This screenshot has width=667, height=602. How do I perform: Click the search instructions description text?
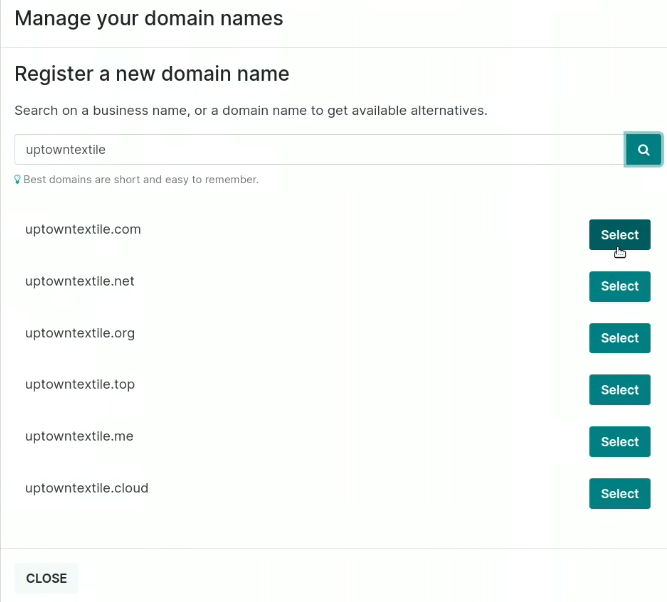251,111
